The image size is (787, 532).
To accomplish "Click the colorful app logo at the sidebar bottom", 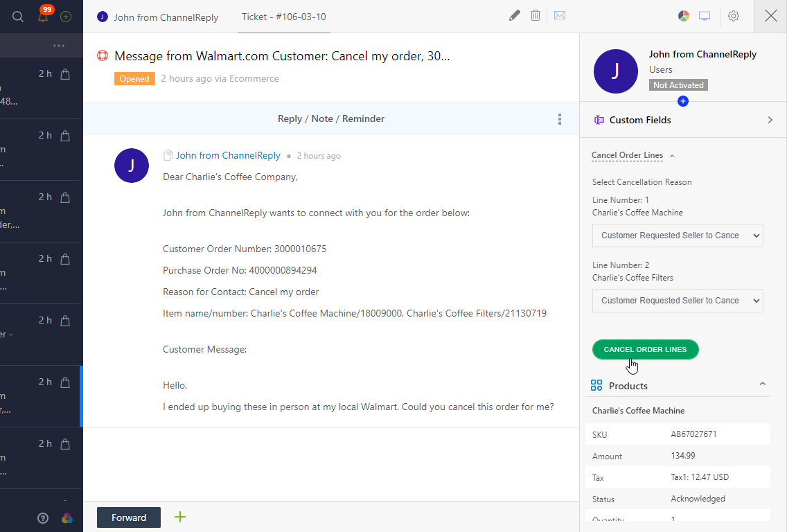I will [67, 518].
